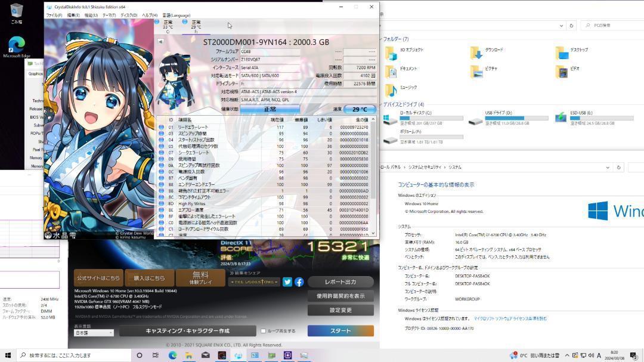Select ローカル ディスク (C:) drive
The image size is (644, 362).
(x=423, y=118)
